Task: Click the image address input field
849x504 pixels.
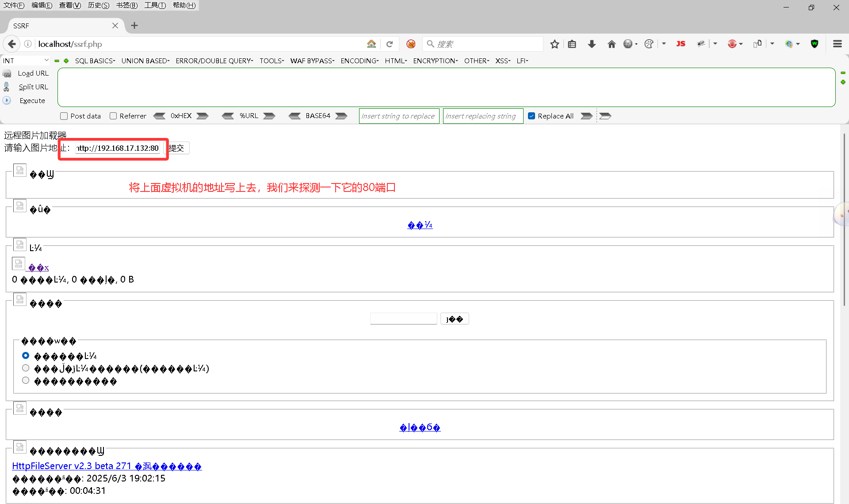Action: click(x=117, y=148)
